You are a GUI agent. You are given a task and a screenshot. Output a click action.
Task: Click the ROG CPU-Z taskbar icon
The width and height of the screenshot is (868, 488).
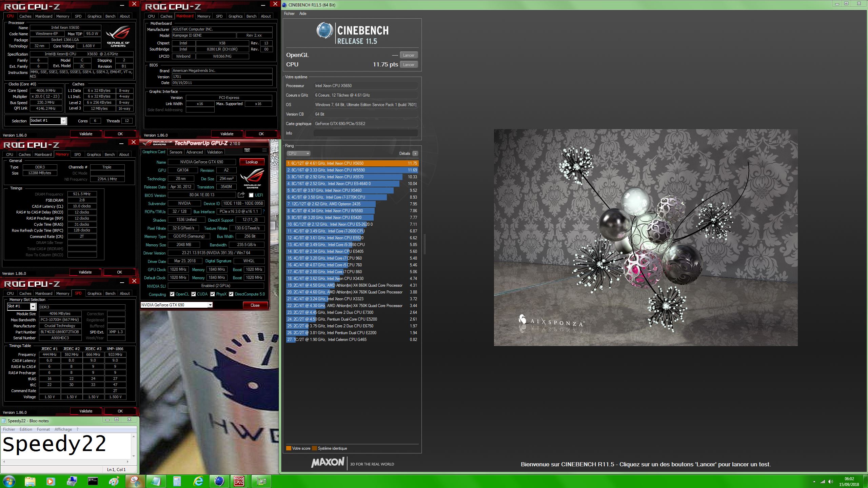(x=239, y=481)
